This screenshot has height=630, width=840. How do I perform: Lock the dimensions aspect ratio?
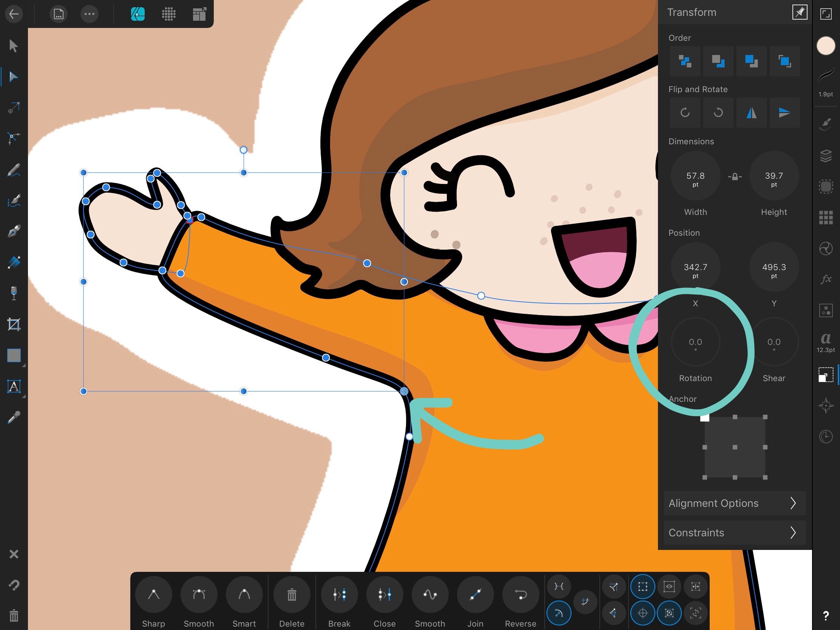734,176
